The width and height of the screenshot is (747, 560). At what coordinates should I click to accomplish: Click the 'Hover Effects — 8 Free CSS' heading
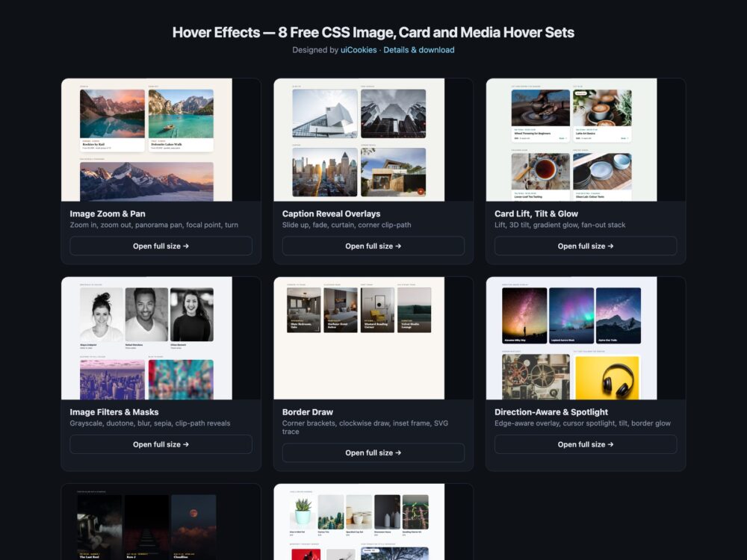coord(373,32)
